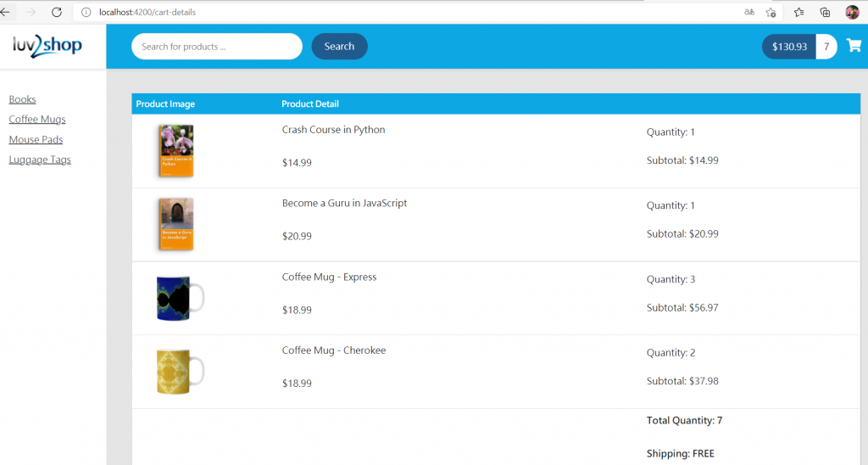Browse the Mouse Pads category
This screenshot has height=465, width=868.
[x=36, y=140]
